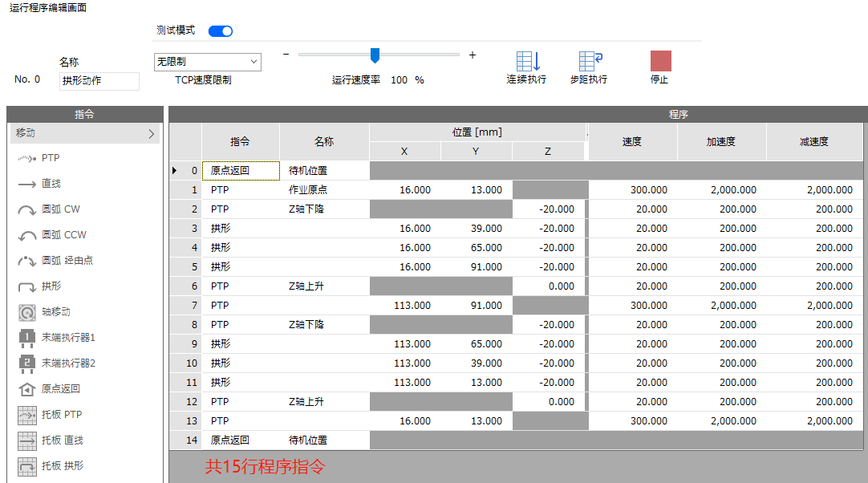Choose the 圆弧 CCW arc command
This screenshot has height=483, width=868.
click(28, 235)
